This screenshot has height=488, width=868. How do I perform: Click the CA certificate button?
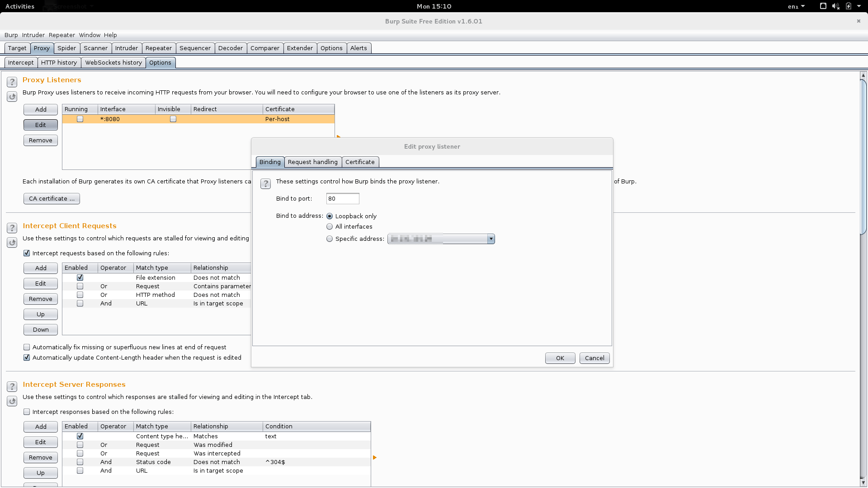[x=52, y=198]
